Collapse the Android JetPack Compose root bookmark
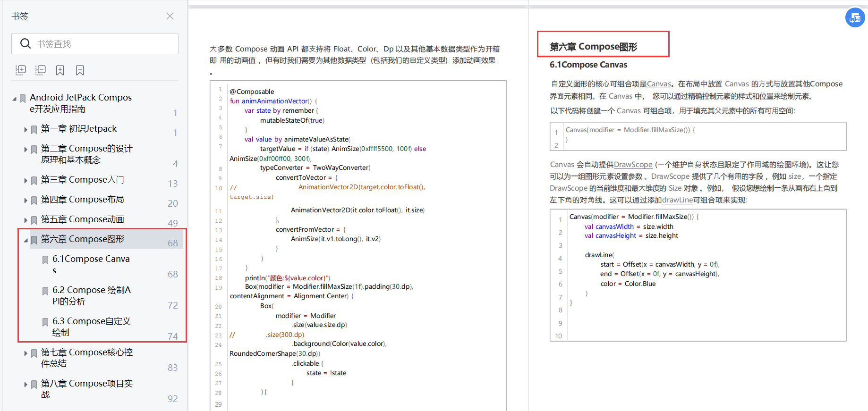 point(14,99)
